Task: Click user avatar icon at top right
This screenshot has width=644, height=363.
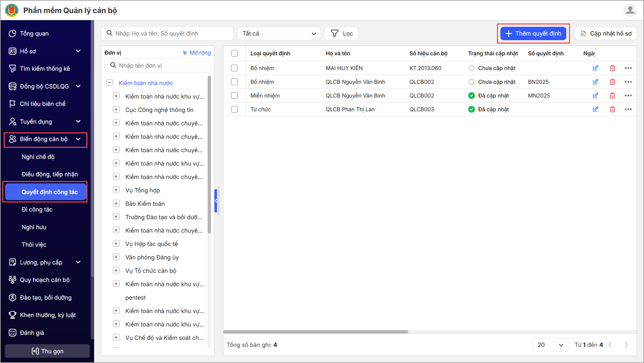Action: [630, 10]
